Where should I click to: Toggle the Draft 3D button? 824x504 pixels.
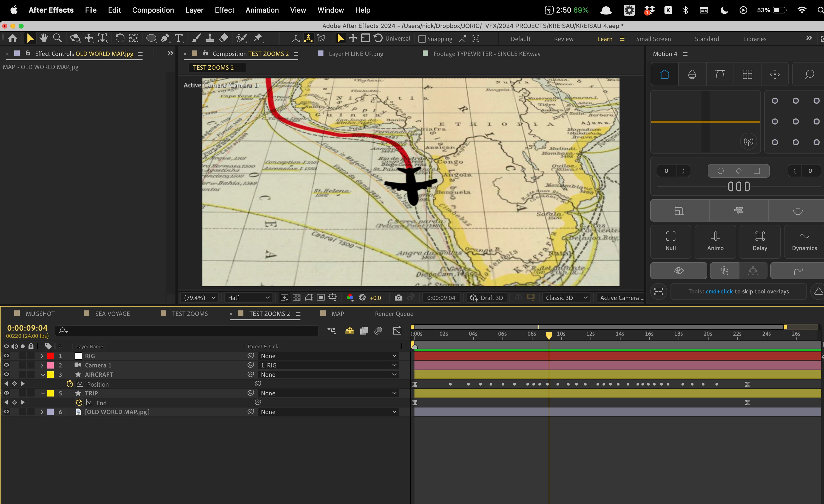point(487,298)
